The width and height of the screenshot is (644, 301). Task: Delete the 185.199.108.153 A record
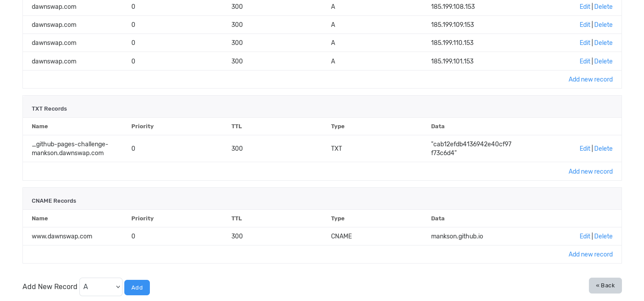(x=603, y=7)
